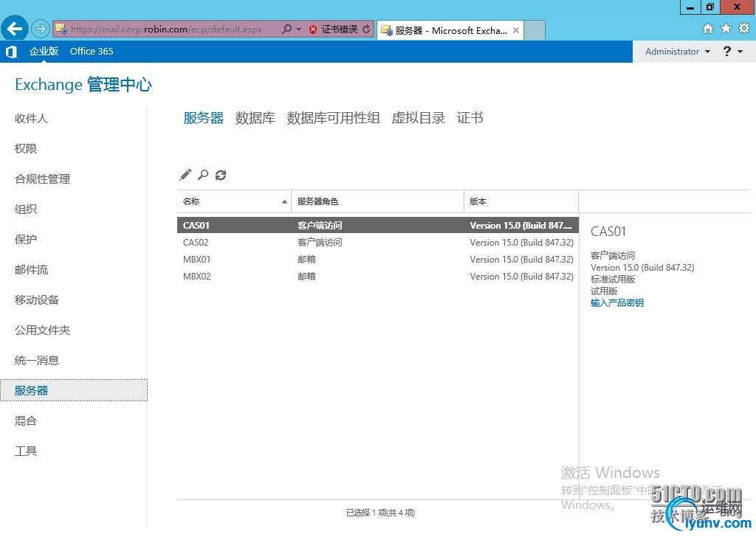Image resolution: width=756 pixels, height=537 pixels.
Task: Switch to the 证书 tab
Action: point(470,118)
